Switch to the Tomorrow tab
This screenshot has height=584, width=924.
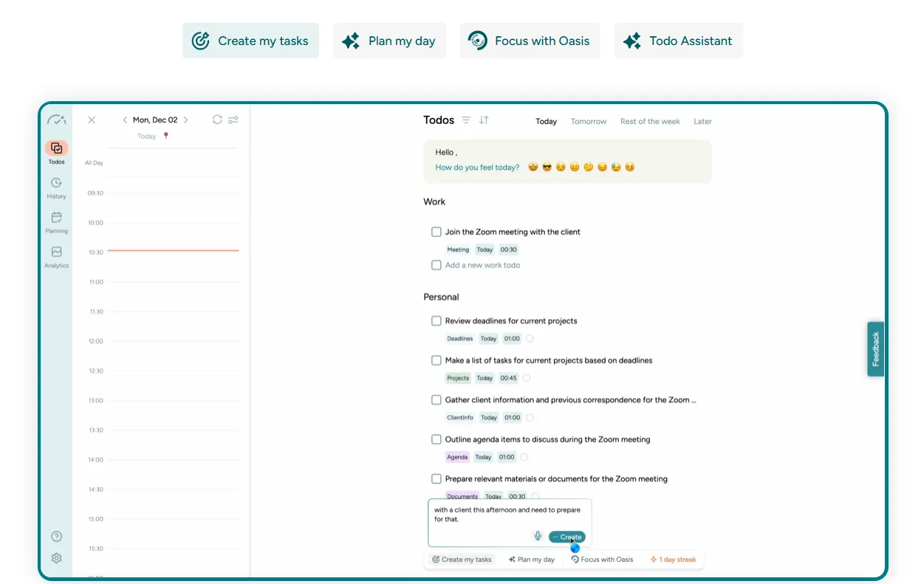589,121
